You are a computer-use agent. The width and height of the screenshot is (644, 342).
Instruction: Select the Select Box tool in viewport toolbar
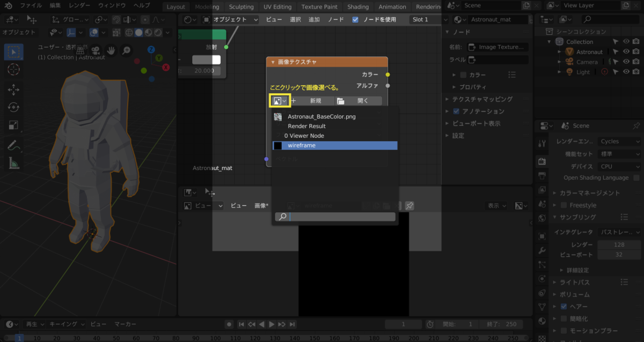click(14, 52)
